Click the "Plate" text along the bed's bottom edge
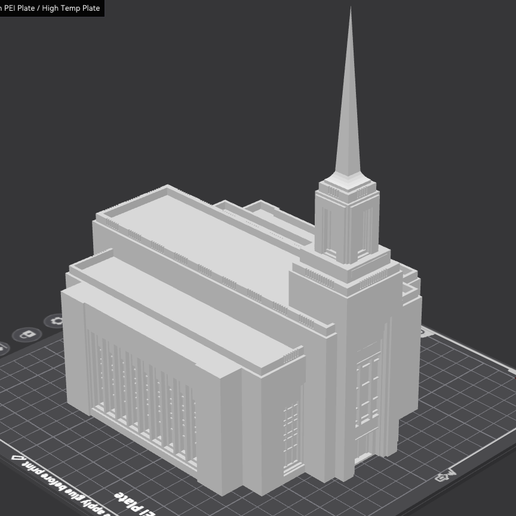 (x=128, y=503)
